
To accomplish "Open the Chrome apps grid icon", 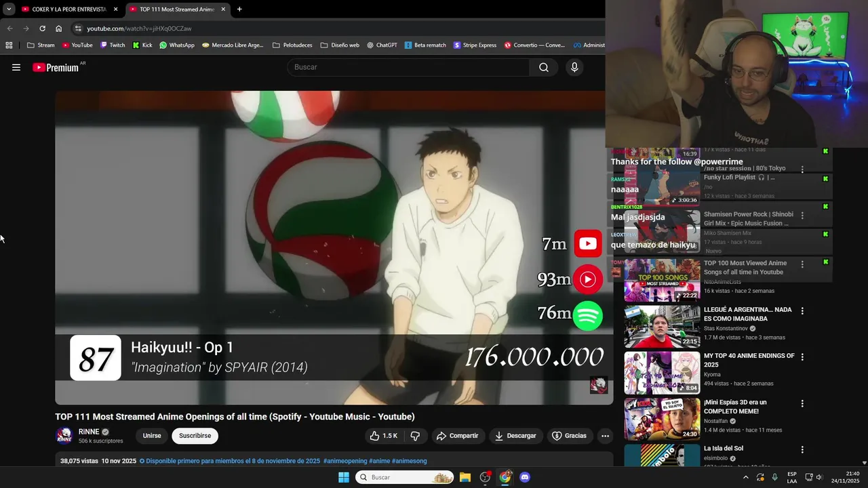I will tap(9, 45).
